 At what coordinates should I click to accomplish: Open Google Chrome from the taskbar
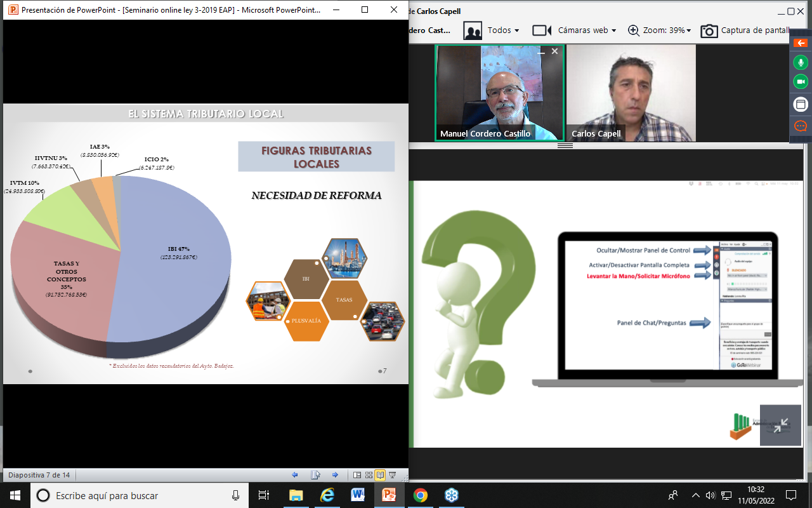[420, 495]
